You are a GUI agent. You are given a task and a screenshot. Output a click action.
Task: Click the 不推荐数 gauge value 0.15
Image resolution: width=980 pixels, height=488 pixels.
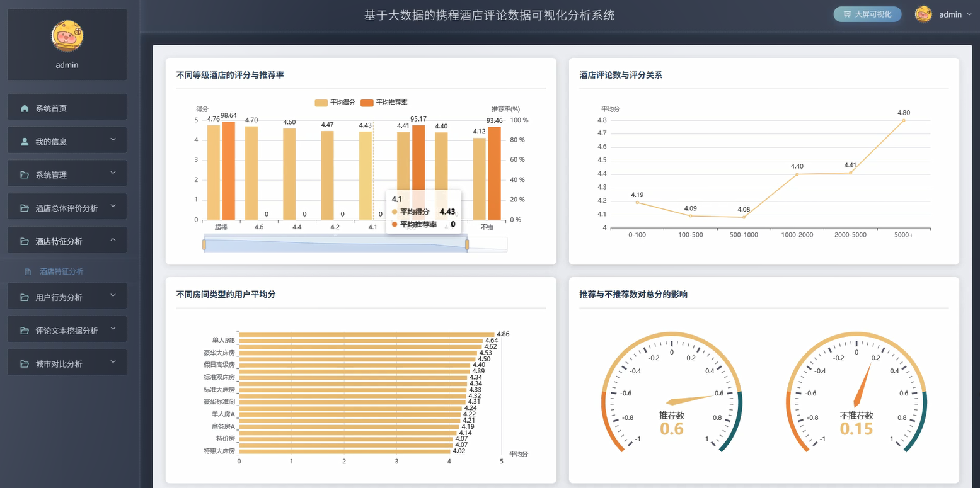(x=856, y=429)
